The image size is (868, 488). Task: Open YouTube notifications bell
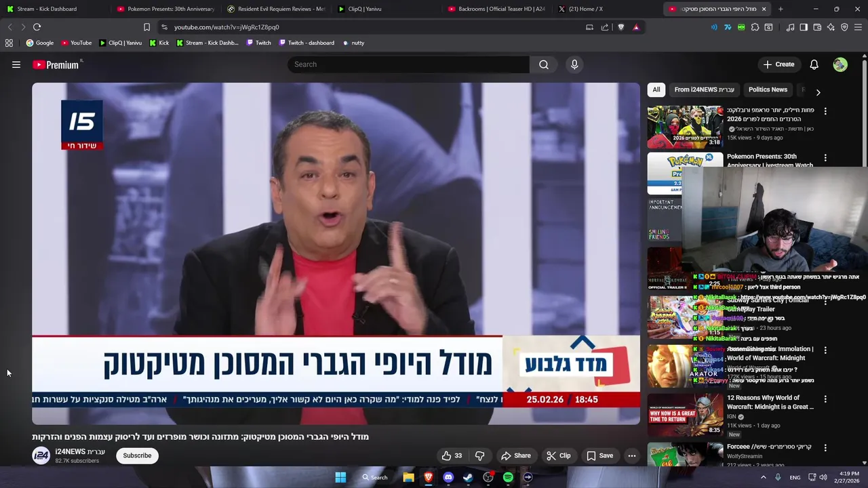click(x=814, y=64)
